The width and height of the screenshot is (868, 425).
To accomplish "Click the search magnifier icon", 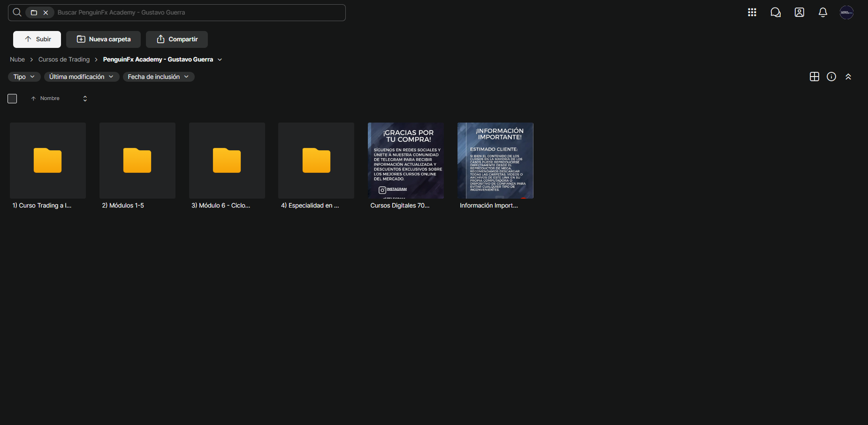I will [17, 13].
